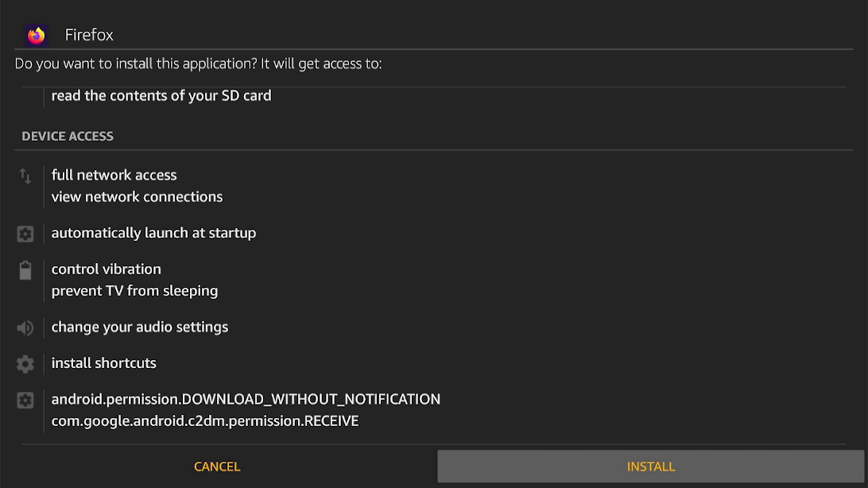Select the DEVICE ACCESS section header
The height and width of the screenshot is (488, 868).
click(x=68, y=136)
